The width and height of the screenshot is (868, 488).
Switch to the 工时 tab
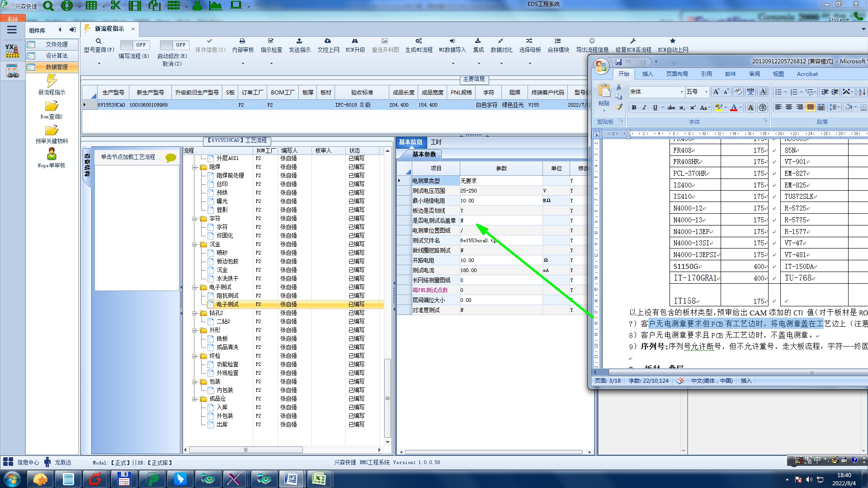(436, 142)
